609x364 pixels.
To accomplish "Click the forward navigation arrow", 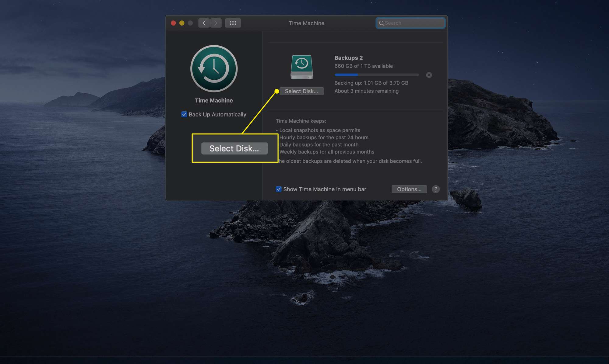I will (216, 23).
